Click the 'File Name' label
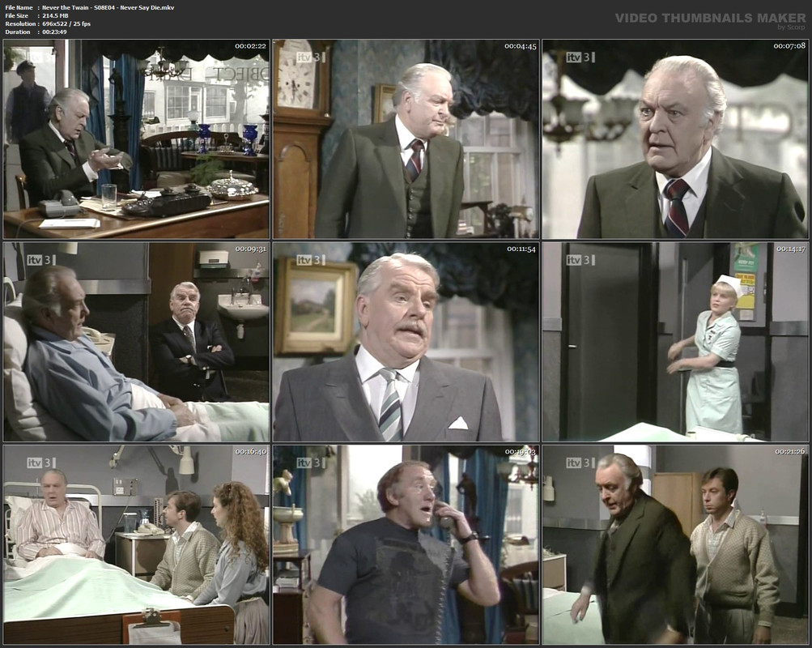812x648 pixels. click(x=19, y=8)
